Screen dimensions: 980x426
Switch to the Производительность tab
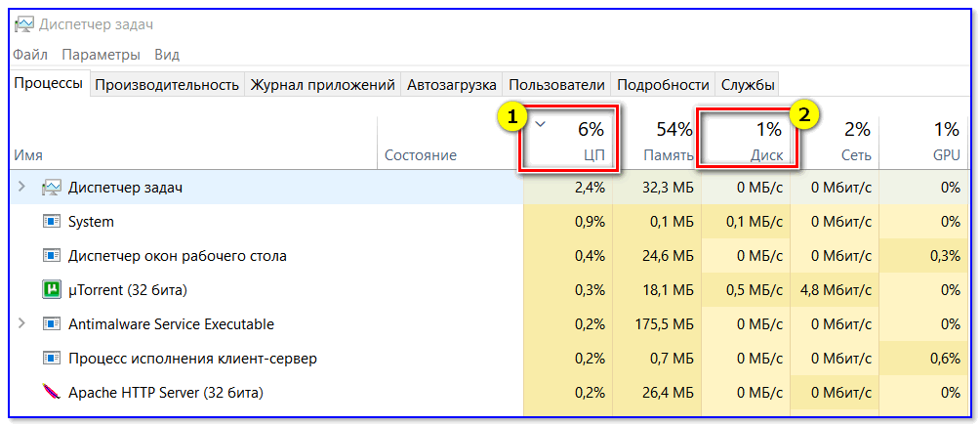[x=167, y=85]
